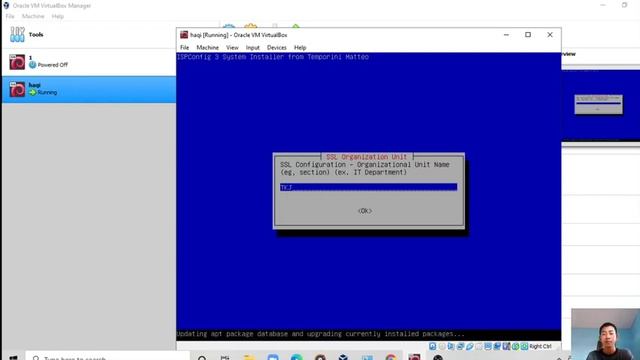This screenshot has width=640, height=360.
Task: Open the Machine menu in the haqi VM window
Action: pyautogui.click(x=207, y=47)
